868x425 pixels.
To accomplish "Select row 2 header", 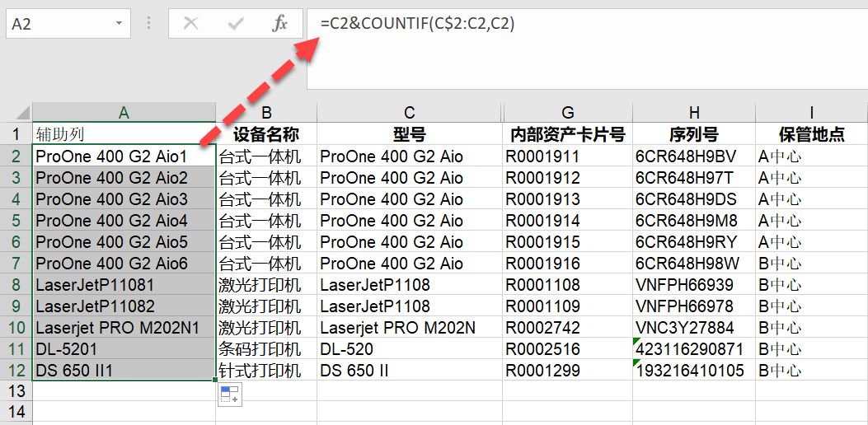I will coord(16,156).
